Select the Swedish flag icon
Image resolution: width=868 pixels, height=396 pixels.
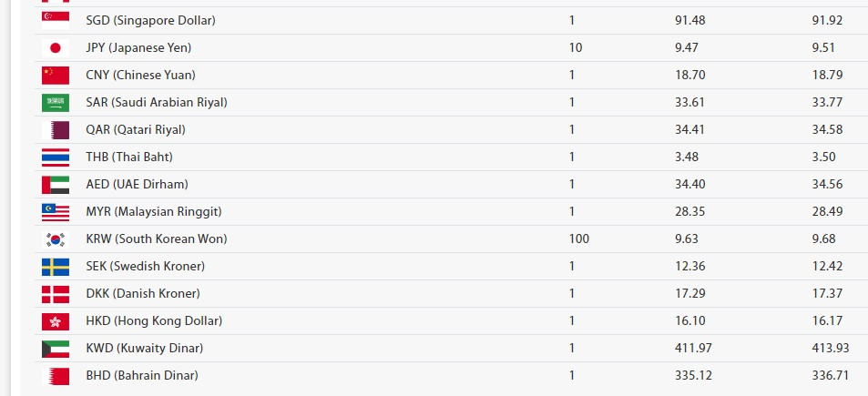(56, 267)
